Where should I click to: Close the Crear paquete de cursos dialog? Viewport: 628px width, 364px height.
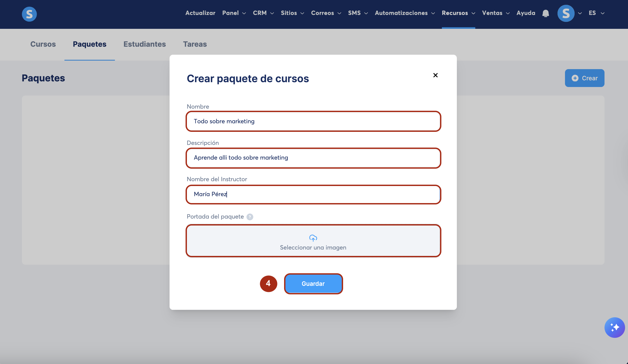coord(435,75)
